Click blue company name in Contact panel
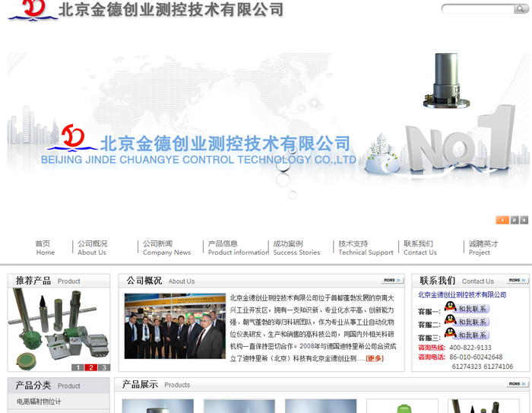Image resolution: width=532 pixels, height=413 pixels. click(462, 295)
